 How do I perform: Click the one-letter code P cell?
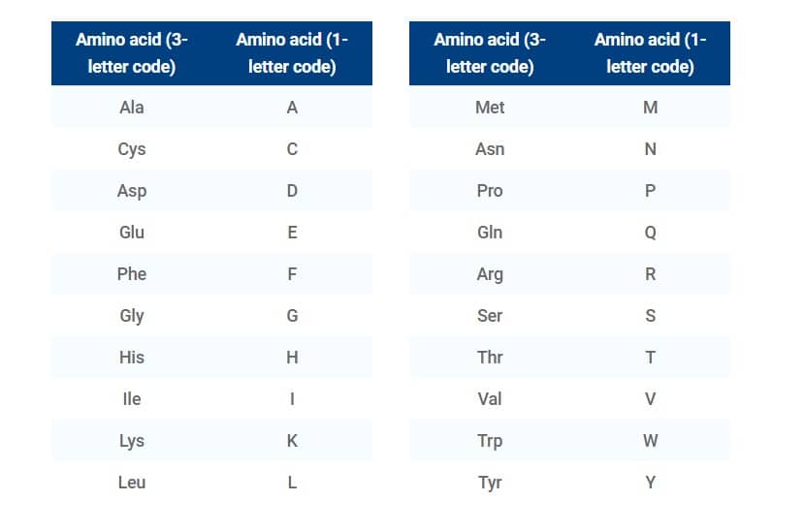[650, 190]
